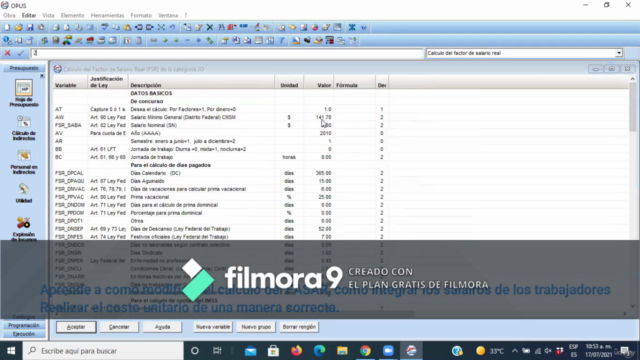Open File Explorer from the taskbar

pyautogui.click(x=342, y=351)
